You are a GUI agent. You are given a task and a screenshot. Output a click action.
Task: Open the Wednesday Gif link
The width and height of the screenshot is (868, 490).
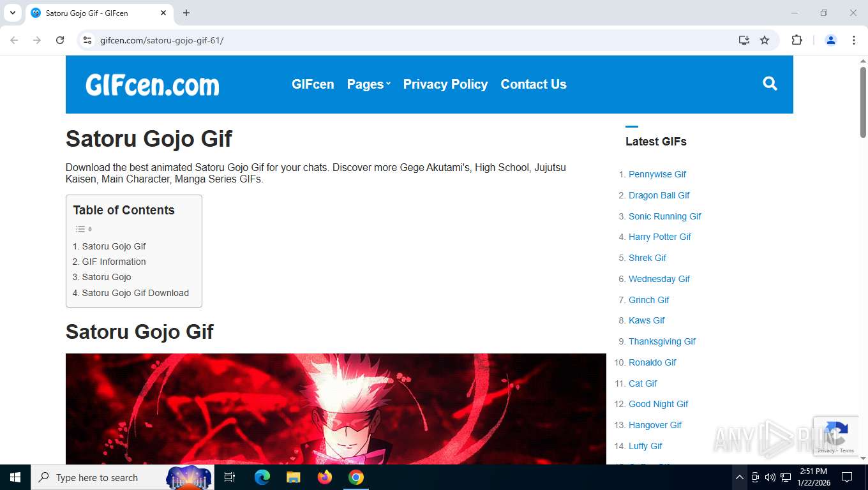(x=659, y=279)
